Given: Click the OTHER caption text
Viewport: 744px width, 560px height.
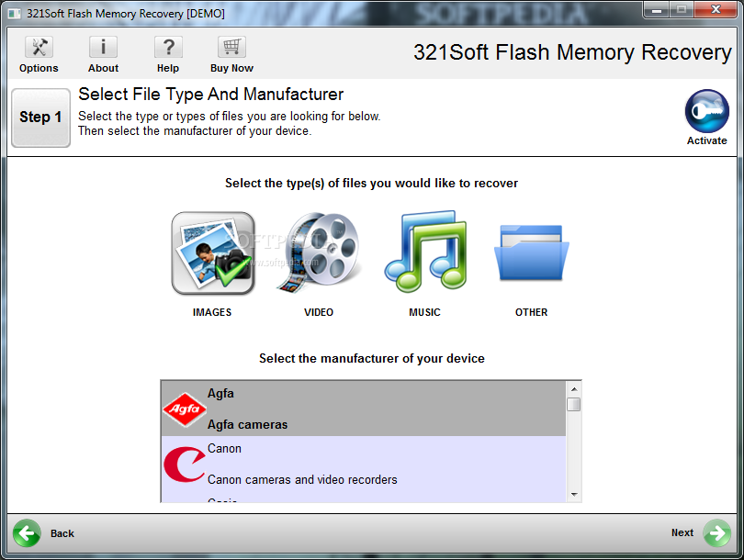Looking at the screenshot, I should (532, 312).
